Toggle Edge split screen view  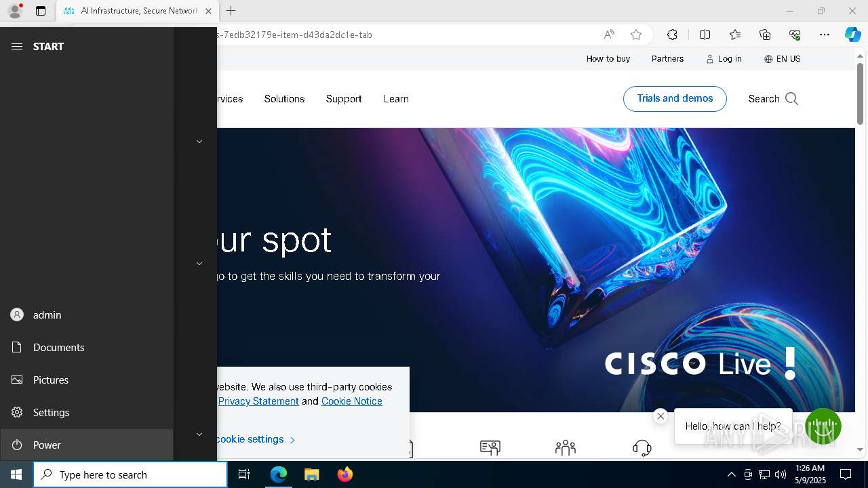(x=705, y=35)
